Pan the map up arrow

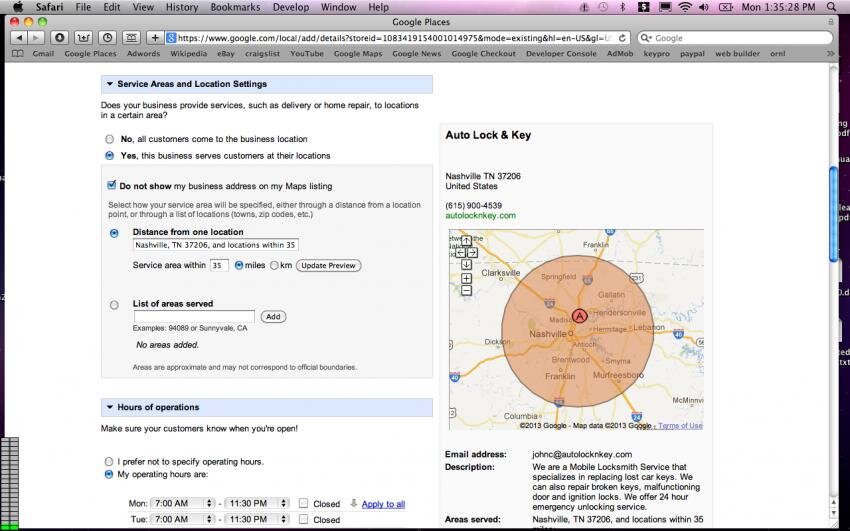click(466, 241)
